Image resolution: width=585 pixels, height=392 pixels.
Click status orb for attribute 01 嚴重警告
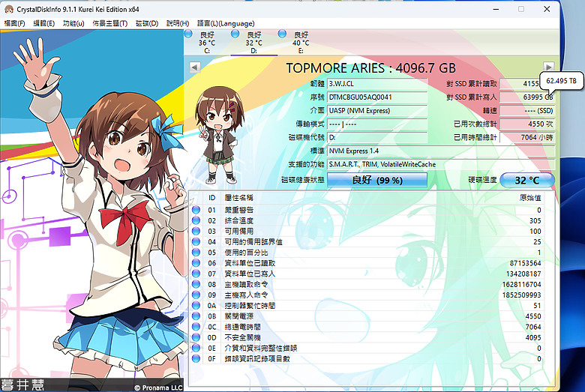click(x=196, y=210)
